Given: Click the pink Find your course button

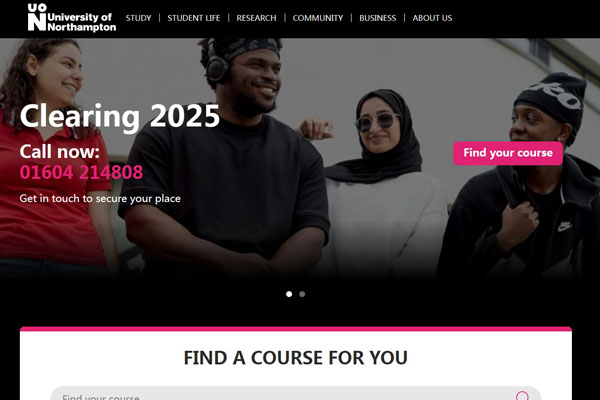Looking at the screenshot, I should [508, 153].
